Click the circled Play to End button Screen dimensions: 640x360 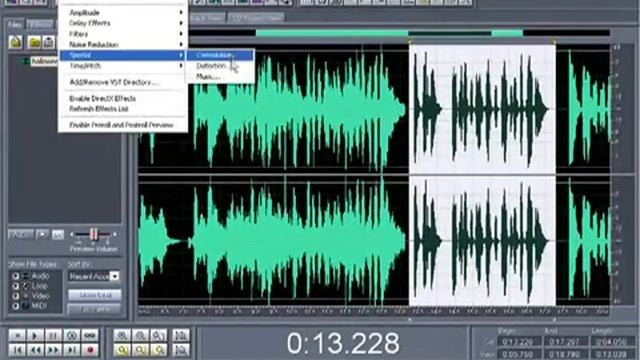point(72,336)
